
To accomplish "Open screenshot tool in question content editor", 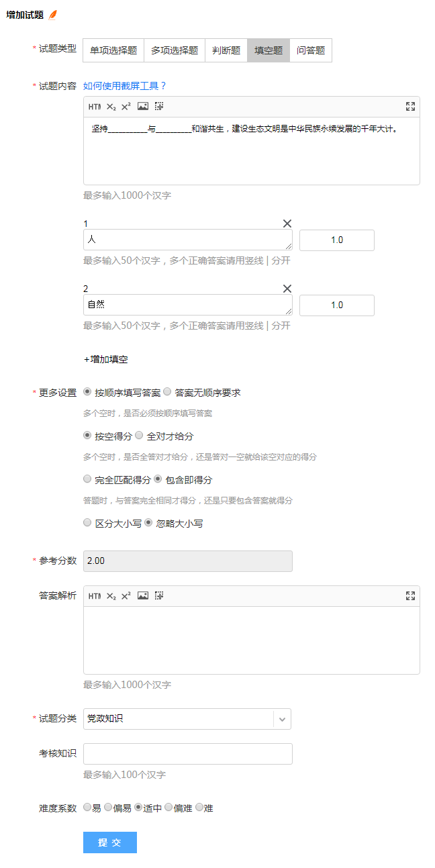I will [159, 107].
